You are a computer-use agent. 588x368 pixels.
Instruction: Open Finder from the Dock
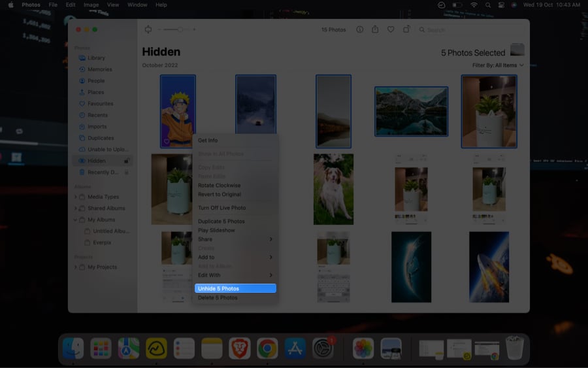tap(73, 348)
